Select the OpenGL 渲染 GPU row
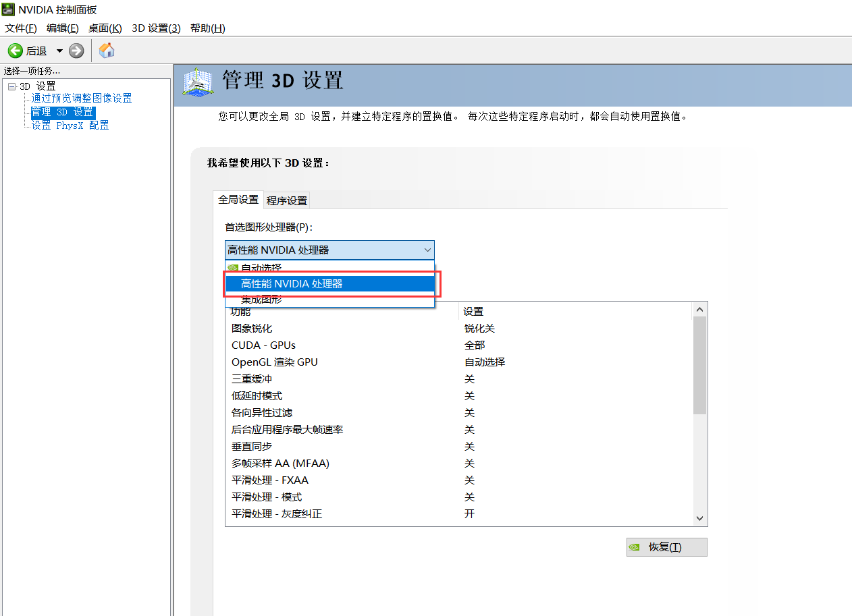Image resolution: width=852 pixels, height=616 pixels. (459, 362)
